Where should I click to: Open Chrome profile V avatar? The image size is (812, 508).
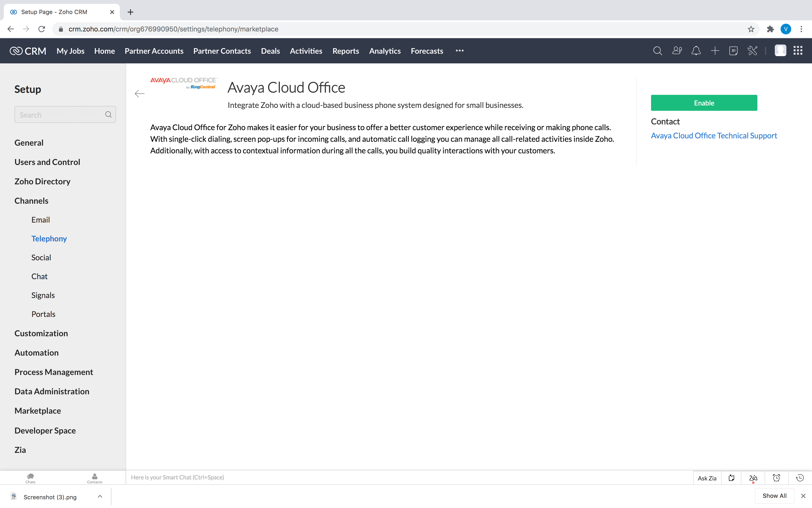pyautogui.click(x=786, y=29)
